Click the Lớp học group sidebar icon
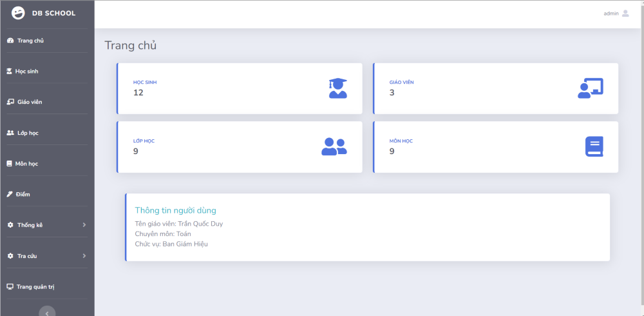Screen dimensions: 644x316 [11, 133]
